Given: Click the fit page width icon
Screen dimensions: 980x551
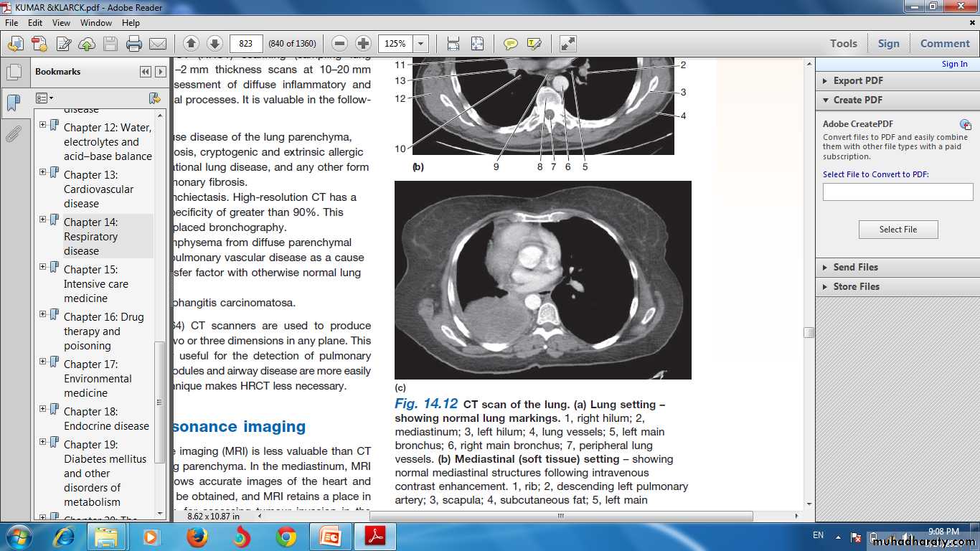Looking at the screenshot, I should [x=453, y=44].
